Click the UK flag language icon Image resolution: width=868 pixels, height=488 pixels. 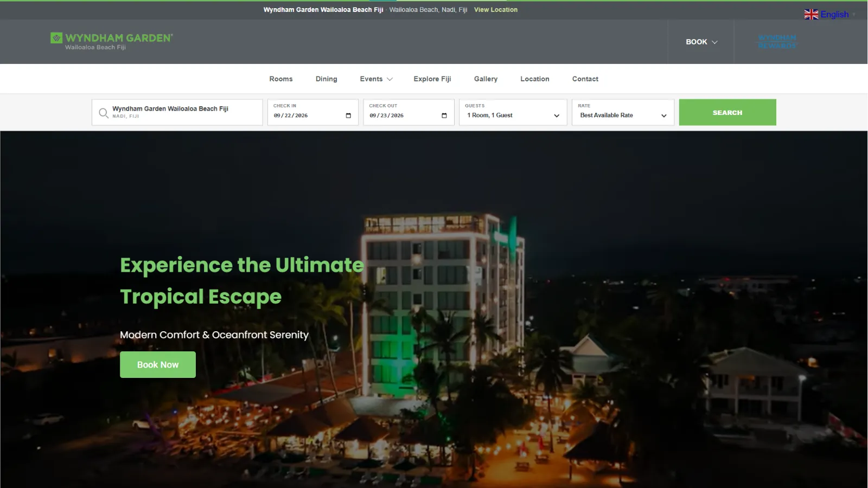[811, 15]
